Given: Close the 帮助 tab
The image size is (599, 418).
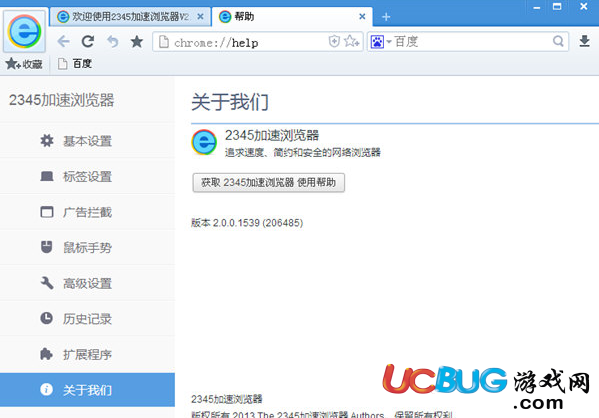Looking at the screenshot, I should click(x=362, y=16).
